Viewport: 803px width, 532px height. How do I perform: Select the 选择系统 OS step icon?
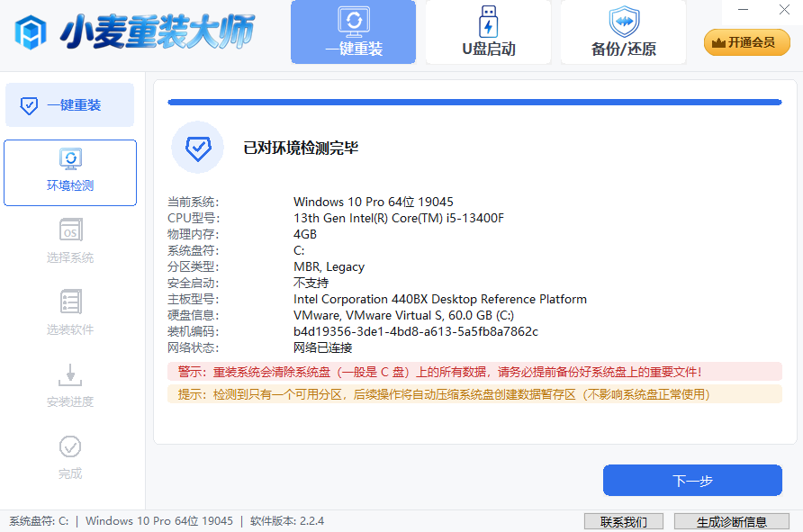[71, 230]
